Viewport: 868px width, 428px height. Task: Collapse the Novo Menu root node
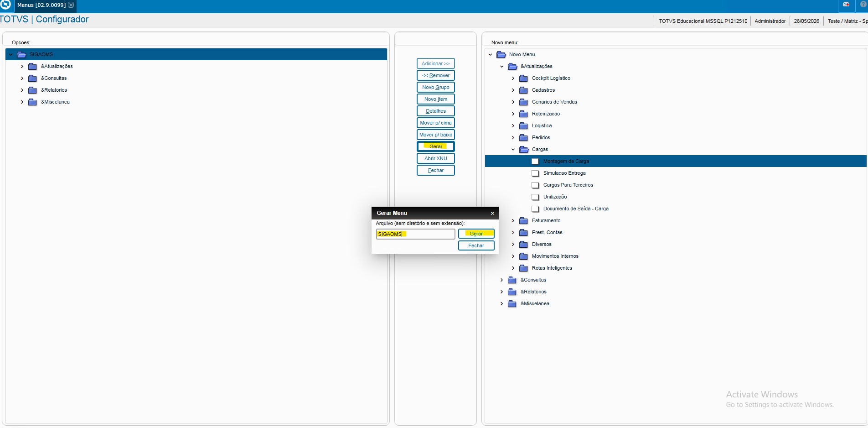(x=491, y=54)
